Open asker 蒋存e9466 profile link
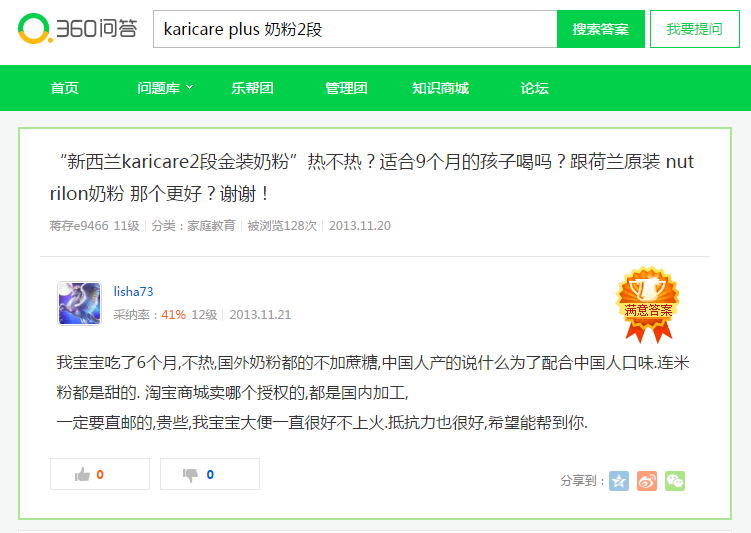751x533 pixels. [x=78, y=226]
